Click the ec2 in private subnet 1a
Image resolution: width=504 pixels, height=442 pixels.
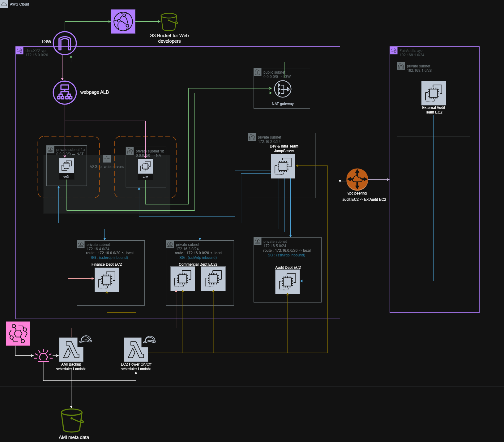click(66, 166)
